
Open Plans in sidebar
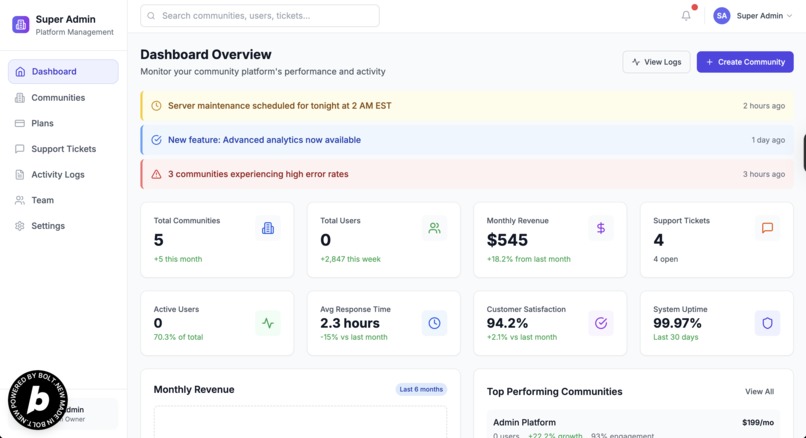[63, 123]
